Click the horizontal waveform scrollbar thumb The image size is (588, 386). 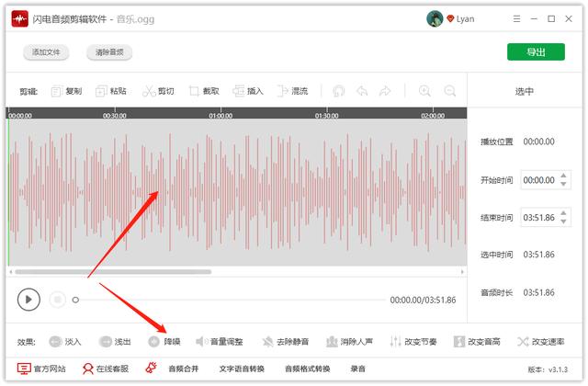coord(113,272)
